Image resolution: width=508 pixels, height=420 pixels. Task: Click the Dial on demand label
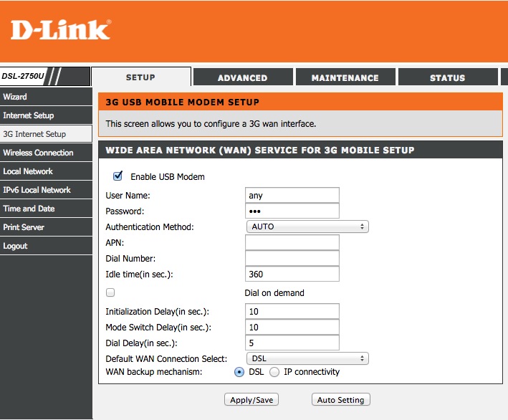point(274,293)
